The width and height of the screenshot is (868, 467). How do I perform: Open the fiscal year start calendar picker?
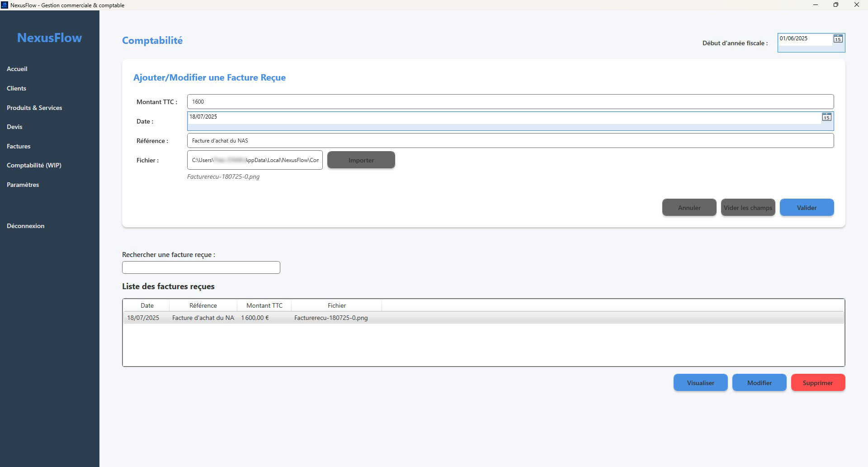point(838,39)
